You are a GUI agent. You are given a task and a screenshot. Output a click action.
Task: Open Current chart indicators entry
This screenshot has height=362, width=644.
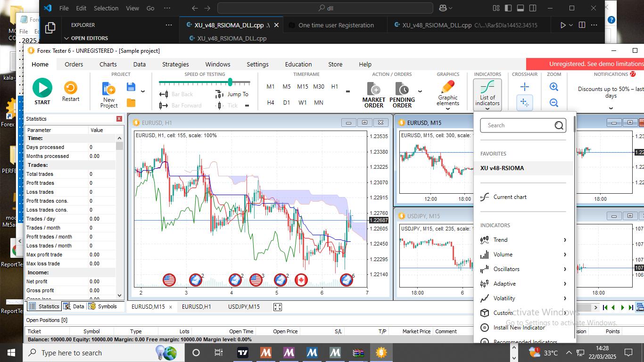(x=523, y=197)
